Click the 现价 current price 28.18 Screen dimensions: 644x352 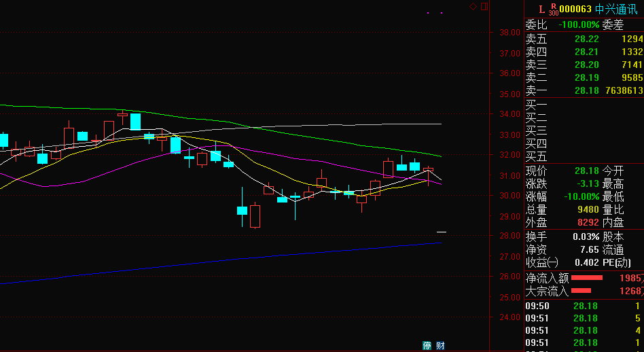tap(586, 171)
